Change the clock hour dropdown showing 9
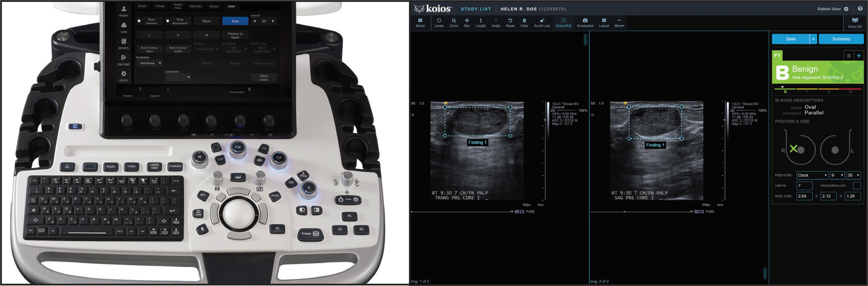This screenshot has height=286, width=868. (837, 175)
